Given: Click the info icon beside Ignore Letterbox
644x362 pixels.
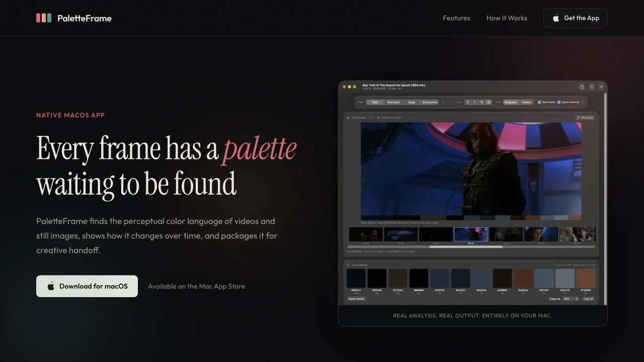Looking at the screenshot, I should coord(583,102).
